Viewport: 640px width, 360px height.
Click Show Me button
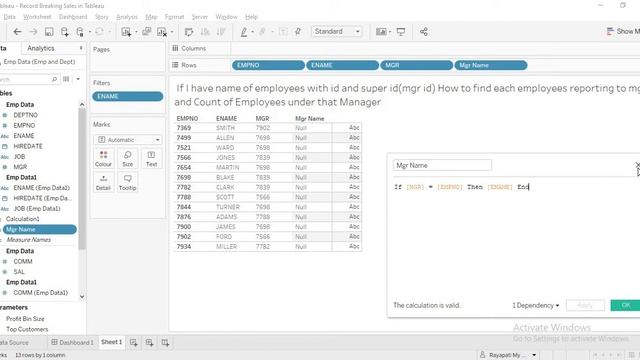click(623, 31)
